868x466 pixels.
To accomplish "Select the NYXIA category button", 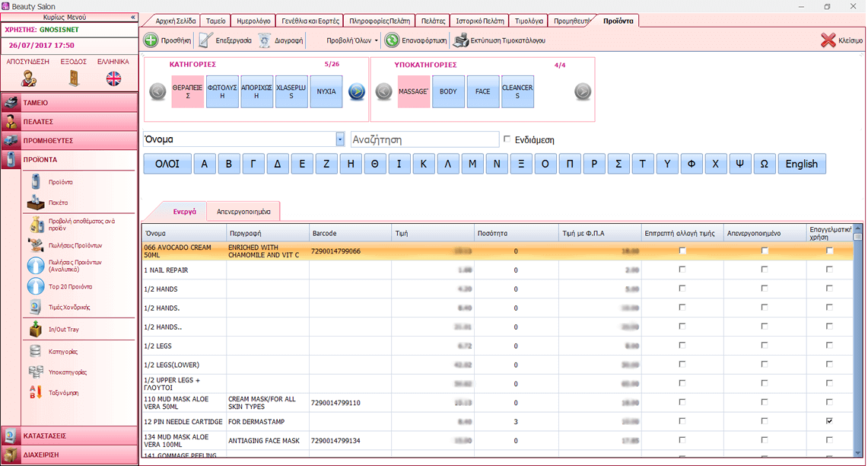I will 326,91.
